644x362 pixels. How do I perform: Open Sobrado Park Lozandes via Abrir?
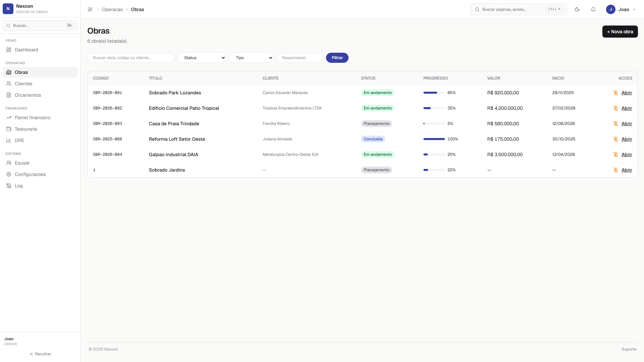(x=627, y=93)
